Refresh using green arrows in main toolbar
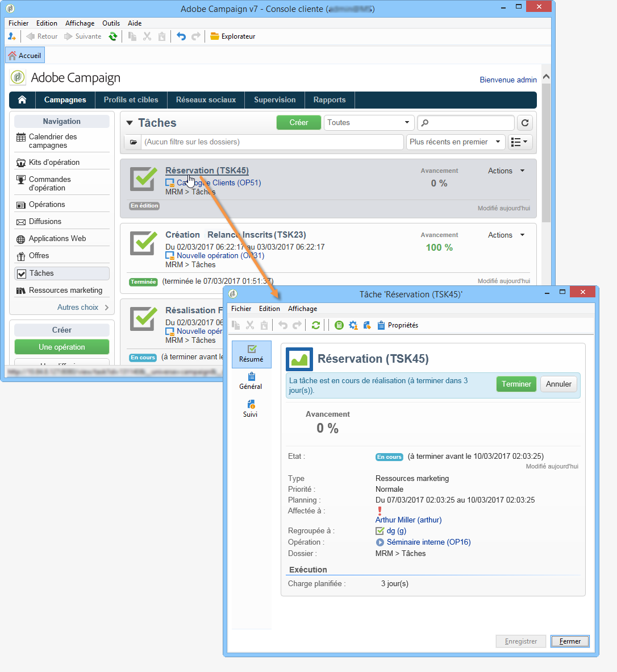This screenshot has height=672, width=617. 112,36
